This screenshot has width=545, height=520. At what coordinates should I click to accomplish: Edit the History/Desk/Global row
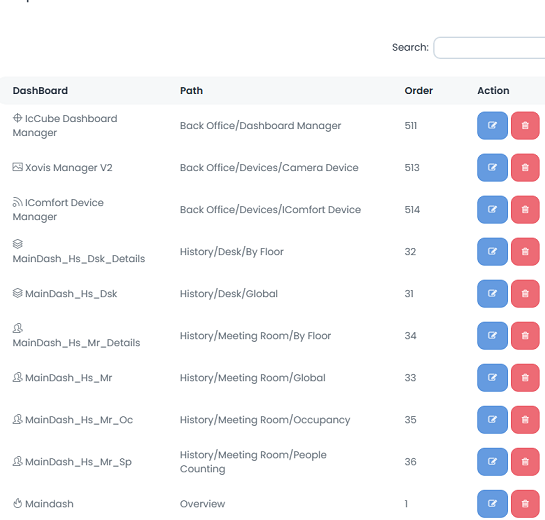(492, 294)
